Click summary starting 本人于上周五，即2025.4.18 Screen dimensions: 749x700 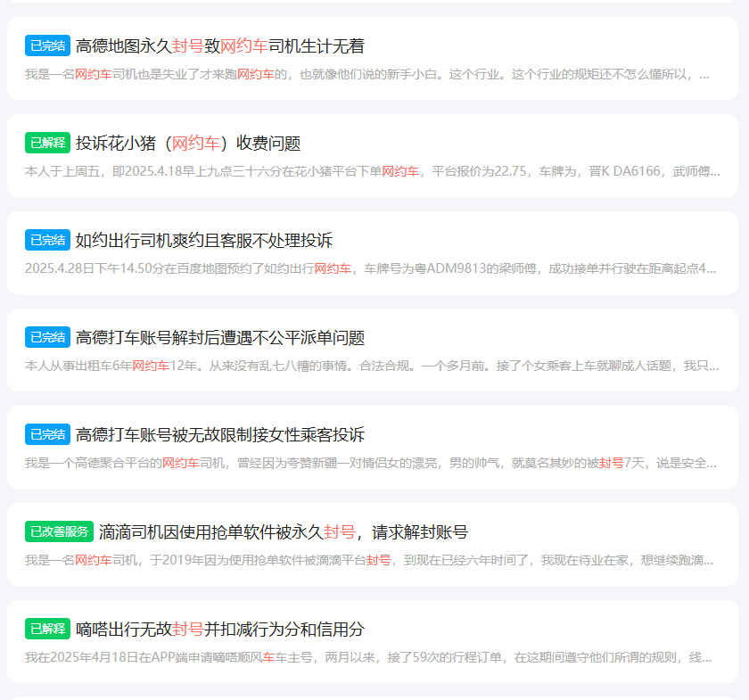tap(373, 171)
